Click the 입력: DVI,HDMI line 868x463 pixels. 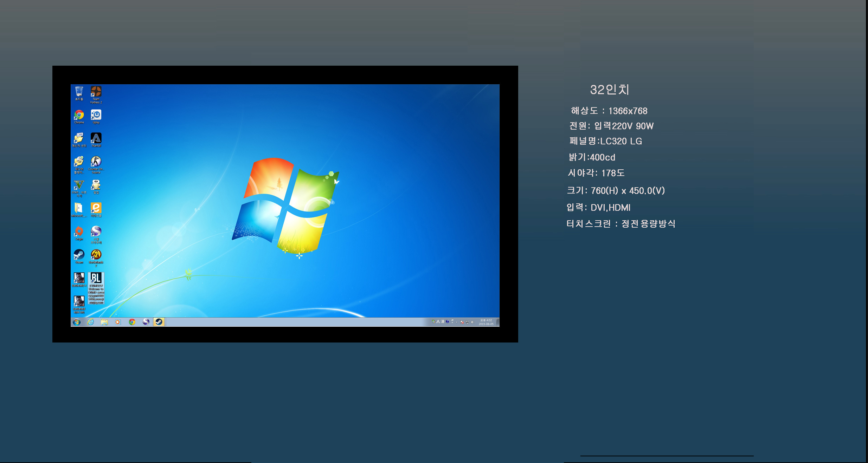pos(599,207)
